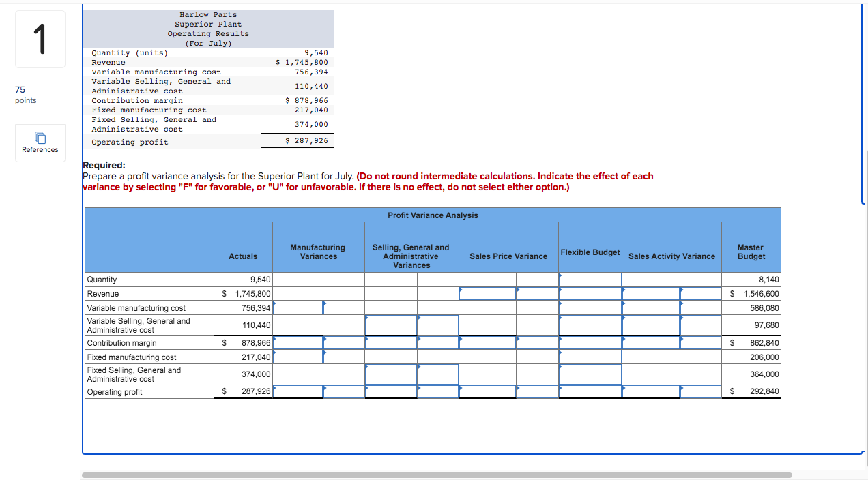
Task: Open F/U selector beside variable manufacturing cost variance
Action: pyautogui.click(x=343, y=307)
